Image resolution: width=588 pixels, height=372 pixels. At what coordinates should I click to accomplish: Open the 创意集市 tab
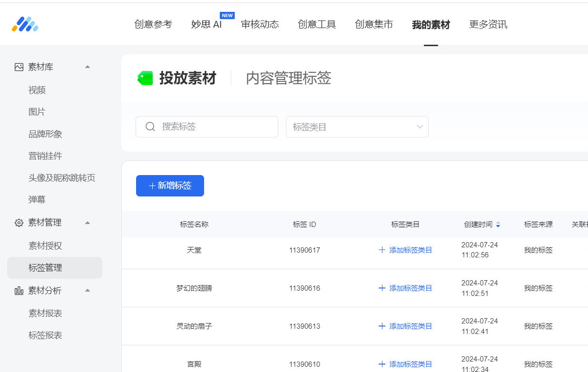pyautogui.click(x=374, y=24)
